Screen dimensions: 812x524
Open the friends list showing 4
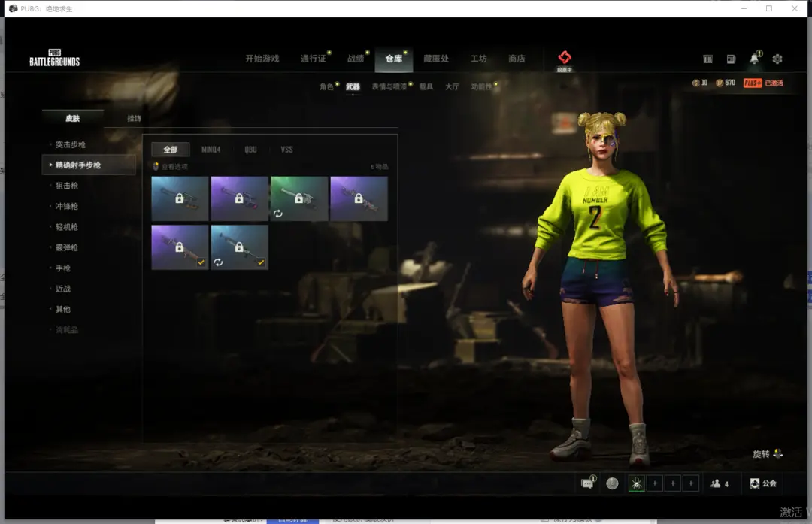point(720,483)
